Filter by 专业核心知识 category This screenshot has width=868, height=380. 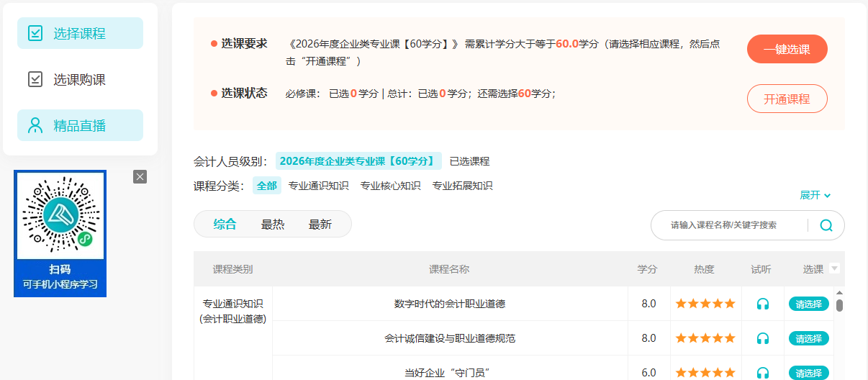(x=390, y=186)
